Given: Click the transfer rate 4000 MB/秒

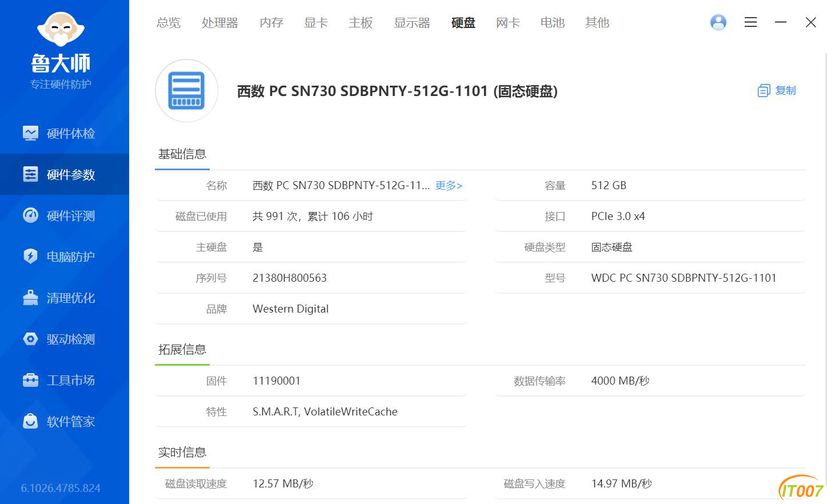Looking at the screenshot, I should [x=620, y=381].
